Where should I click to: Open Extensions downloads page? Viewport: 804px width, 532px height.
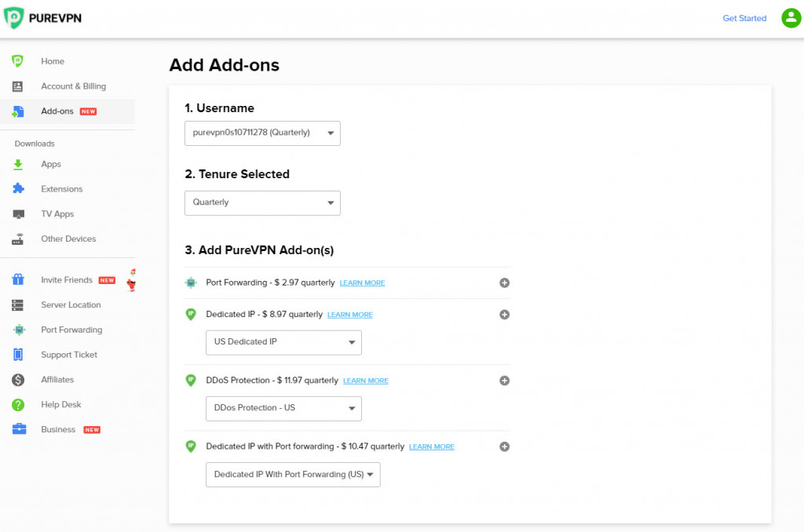(x=61, y=189)
